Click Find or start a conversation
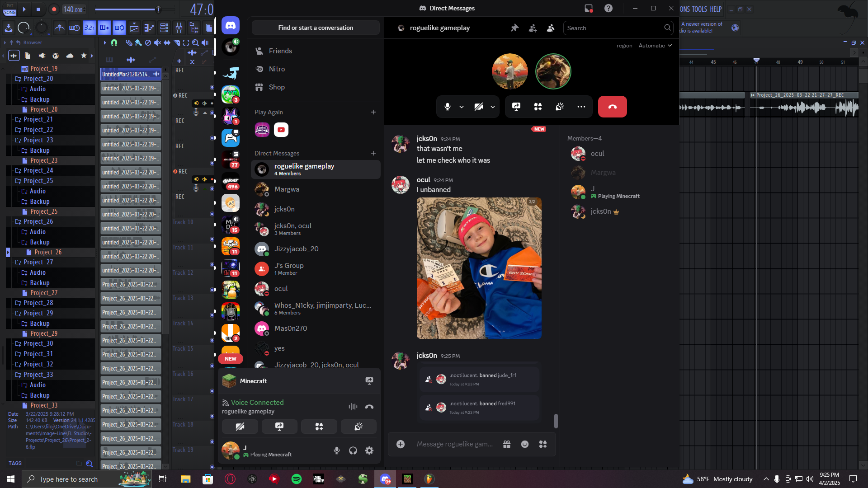 315,28
